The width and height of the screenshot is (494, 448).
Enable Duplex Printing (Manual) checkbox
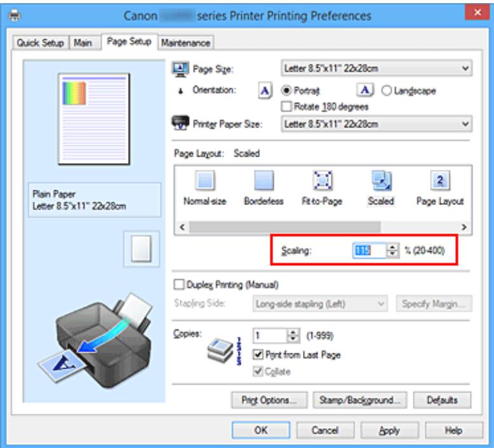pos(179,285)
